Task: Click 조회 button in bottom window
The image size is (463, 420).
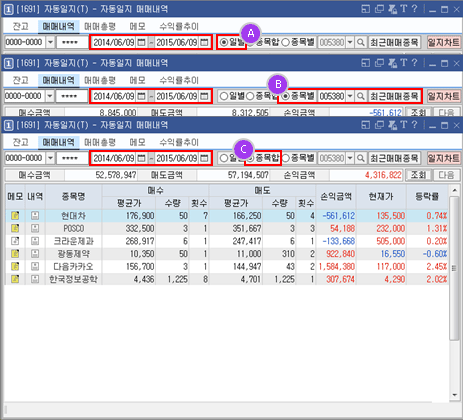Action: click(x=418, y=175)
